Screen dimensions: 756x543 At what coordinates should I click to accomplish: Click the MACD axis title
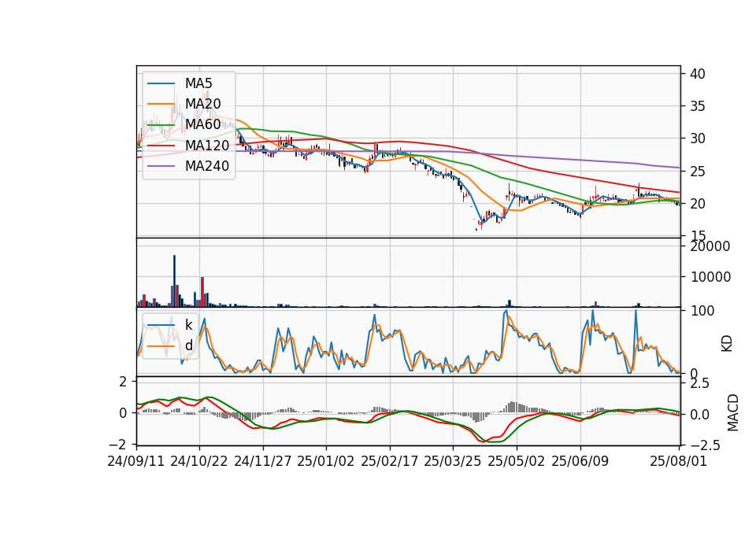(733, 412)
